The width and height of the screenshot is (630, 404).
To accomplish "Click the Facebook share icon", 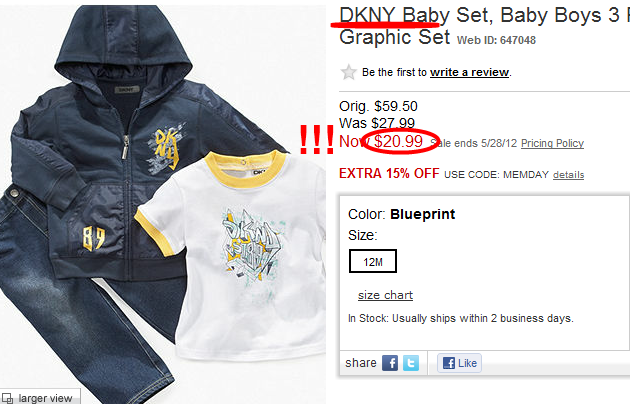I will point(390,363).
